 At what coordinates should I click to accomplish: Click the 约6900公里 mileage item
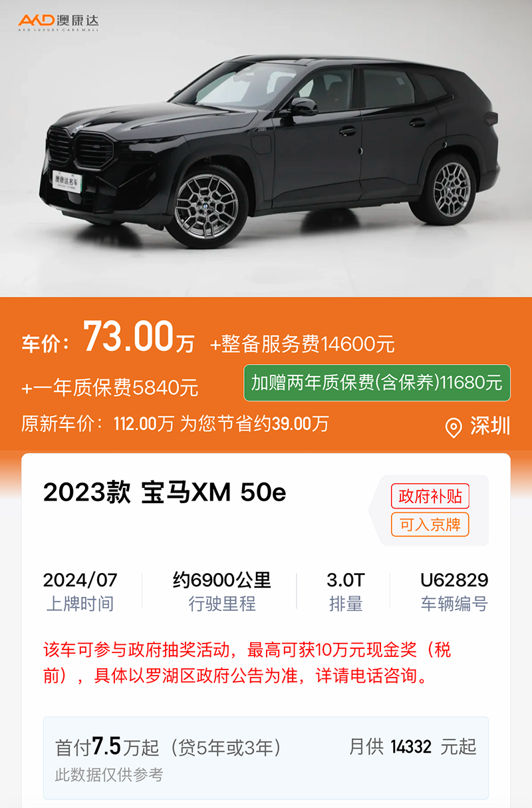pyautogui.click(x=221, y=591)
